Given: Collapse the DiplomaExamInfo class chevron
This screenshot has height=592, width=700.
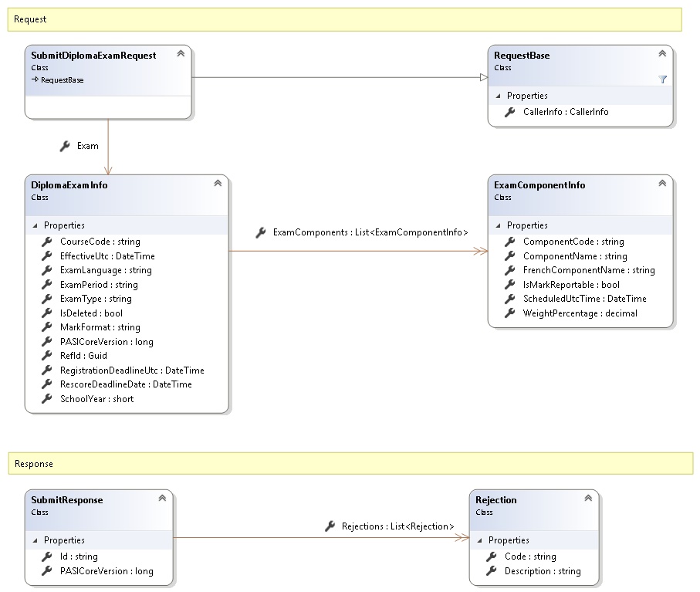Looking at the screenshot, I should tap(218, 184).
